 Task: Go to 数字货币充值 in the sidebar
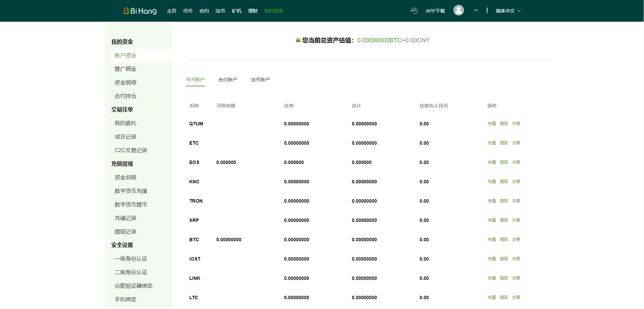[x=131, y=191]
